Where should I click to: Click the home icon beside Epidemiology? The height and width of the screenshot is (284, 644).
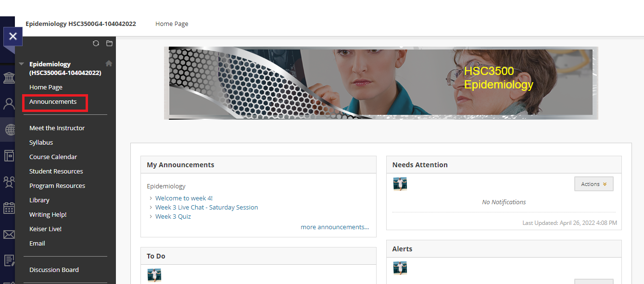(x=109, y=63)
